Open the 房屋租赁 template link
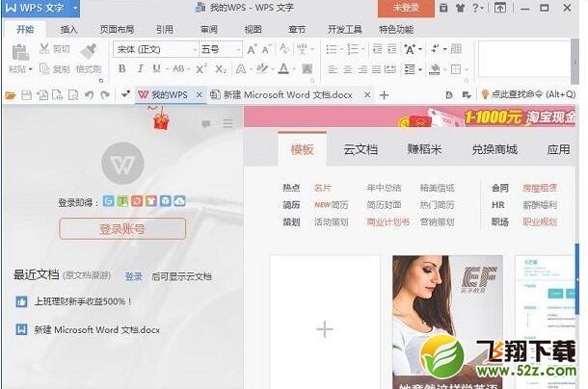This screenshot has width=588, height=389. tap(540, 188)
